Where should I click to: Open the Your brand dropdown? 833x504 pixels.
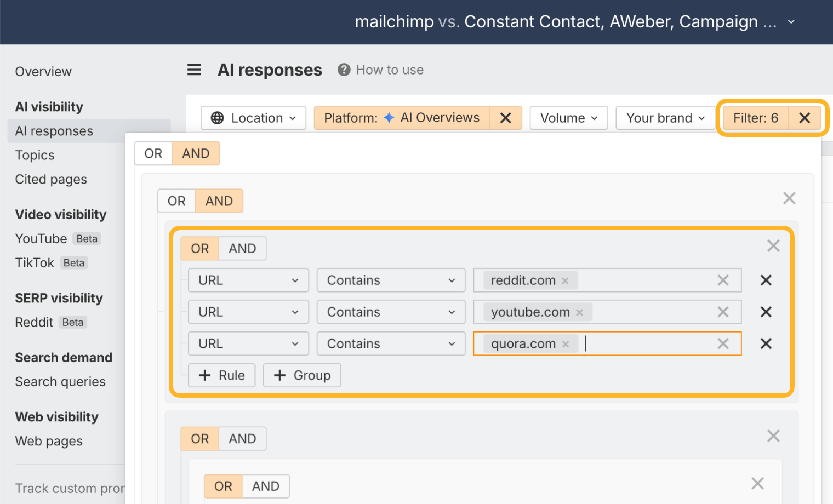665,118
